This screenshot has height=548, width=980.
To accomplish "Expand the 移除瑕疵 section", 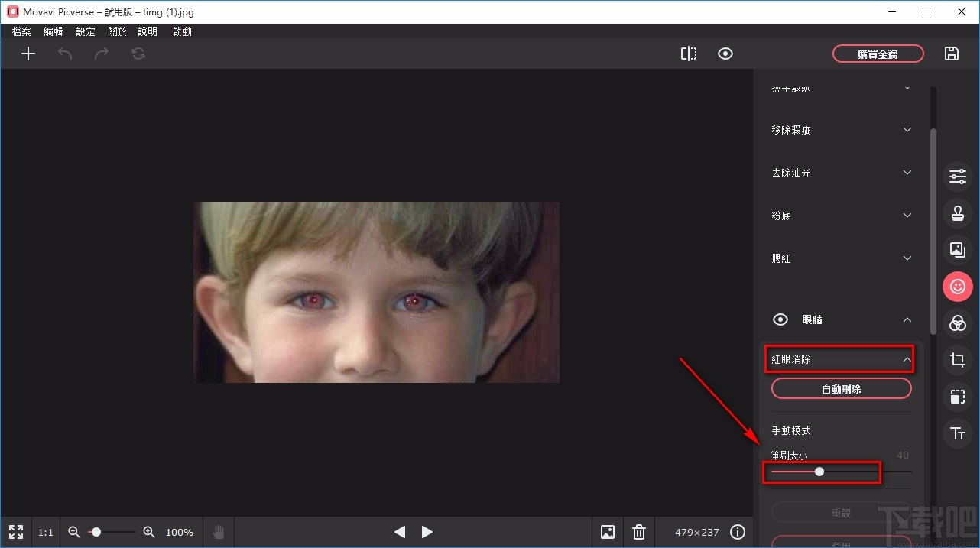I will tap(842, 130).
